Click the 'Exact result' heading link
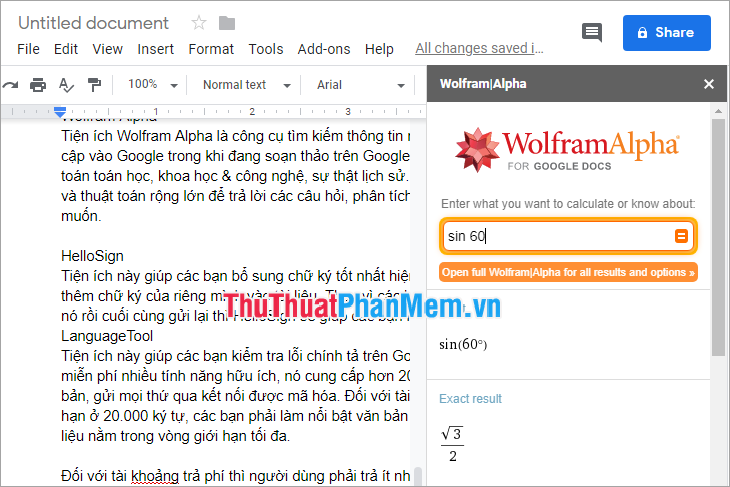The height and width of the screenshot is (487, 730). coord(470,399)
